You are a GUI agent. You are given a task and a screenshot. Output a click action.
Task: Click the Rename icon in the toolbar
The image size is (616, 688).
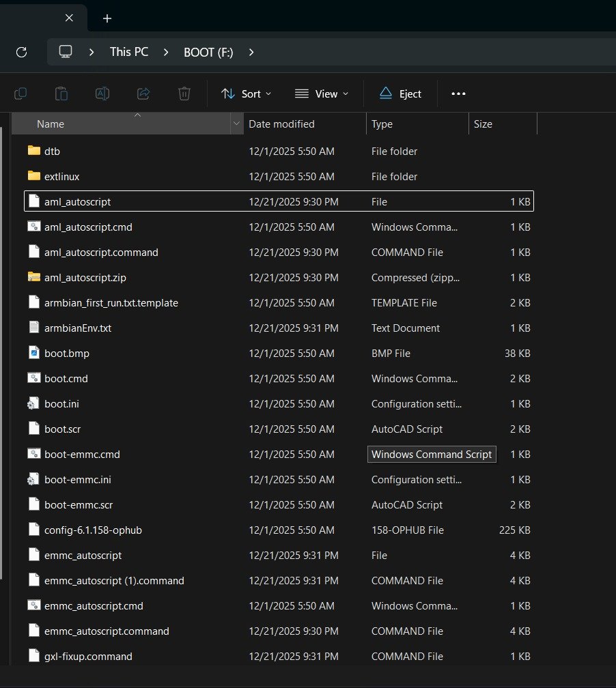click(x=102, y=94)
